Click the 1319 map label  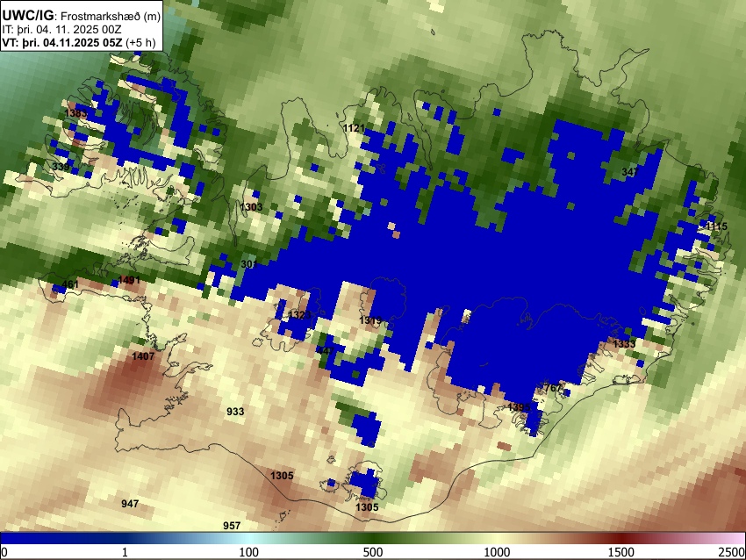(x=370, y=320)
